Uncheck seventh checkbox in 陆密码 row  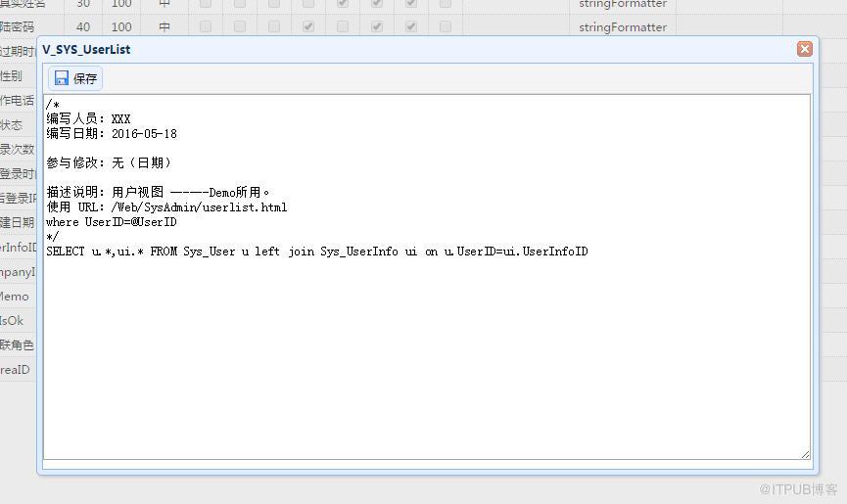(x=411, y=26)
